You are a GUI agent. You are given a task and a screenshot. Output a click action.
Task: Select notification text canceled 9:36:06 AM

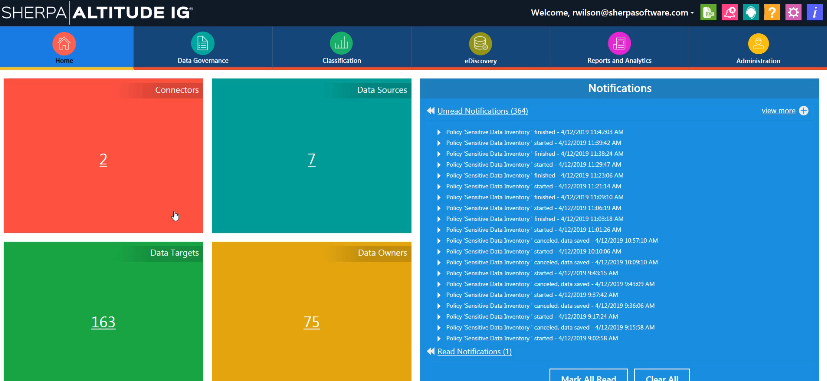point(550,306)
